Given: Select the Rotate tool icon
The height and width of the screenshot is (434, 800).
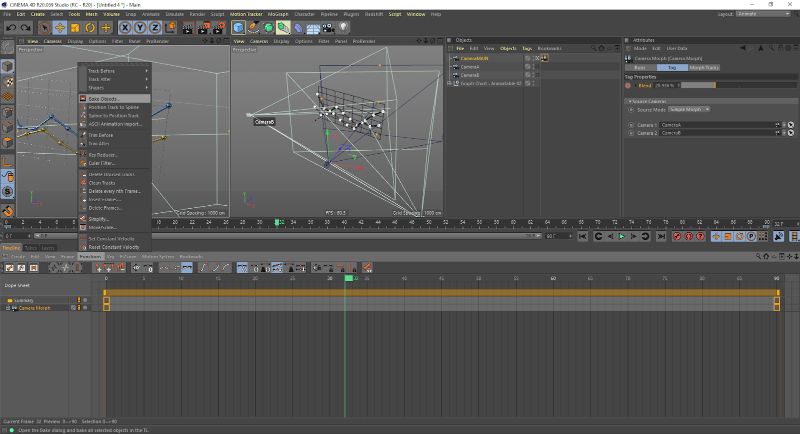Looking at the screenshot, I should point(90,28).
